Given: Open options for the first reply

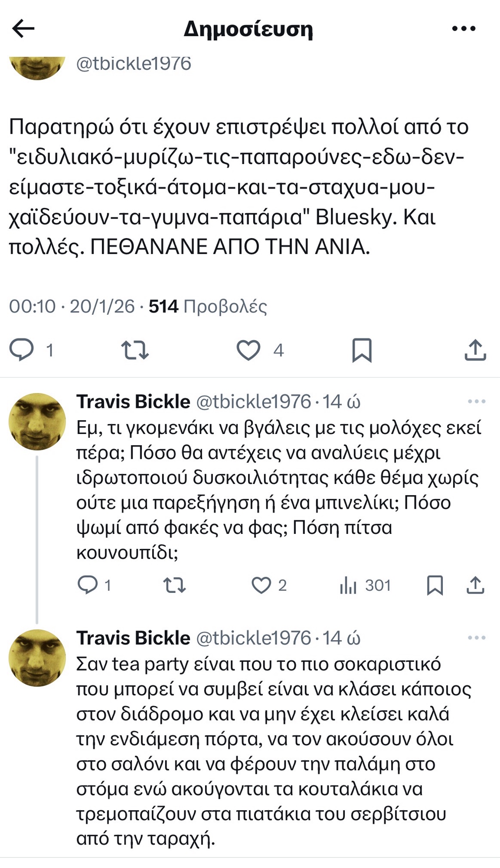Looking at the screenshot, I should (x=477, y=401).
